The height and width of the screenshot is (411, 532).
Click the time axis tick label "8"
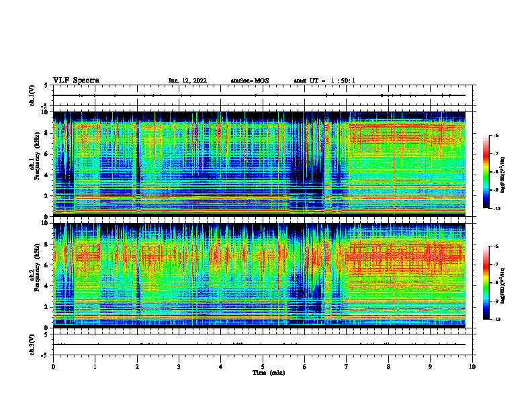[x=388, y=367]
